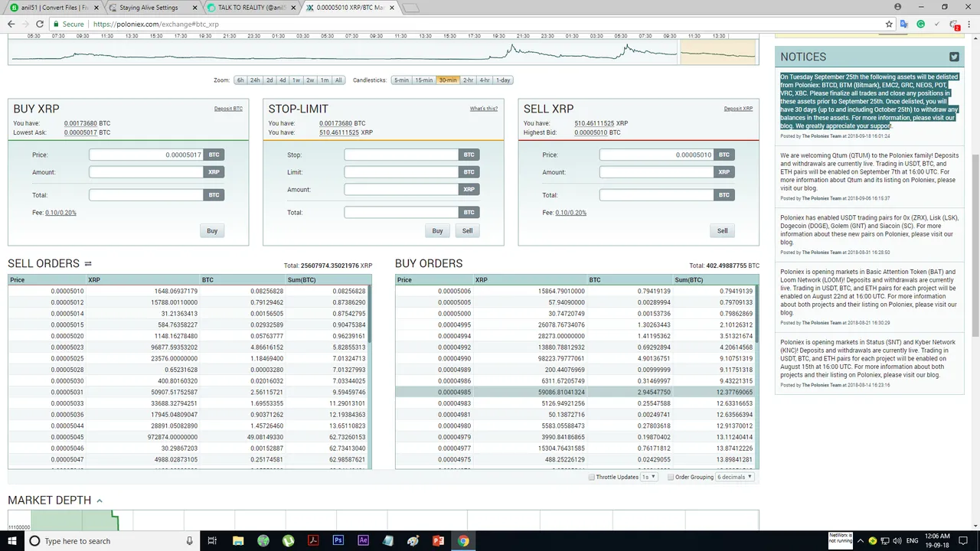Open the Deposit BTC link
Screen dimensions: 980x551
pos(228,109)
